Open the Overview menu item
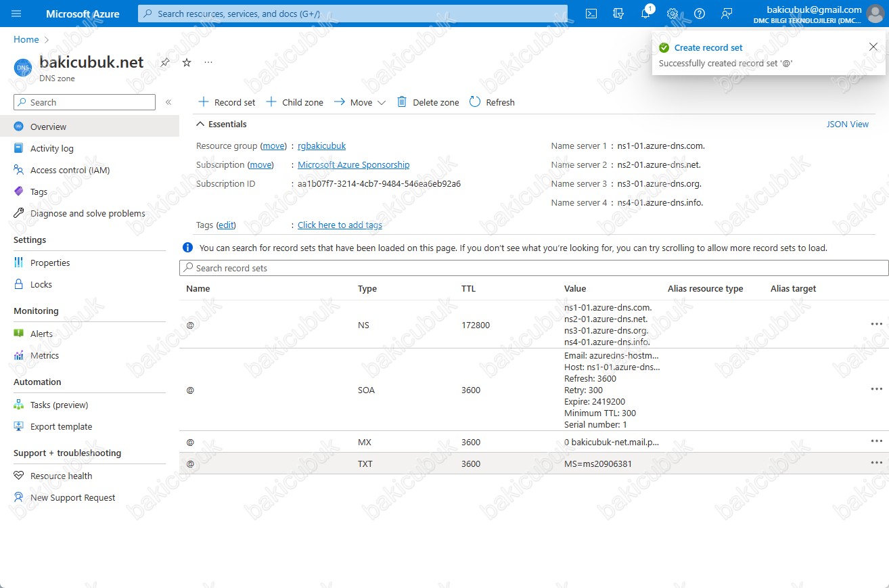Image resolution: width=889 pixels, height=588 pixels. 89,127
